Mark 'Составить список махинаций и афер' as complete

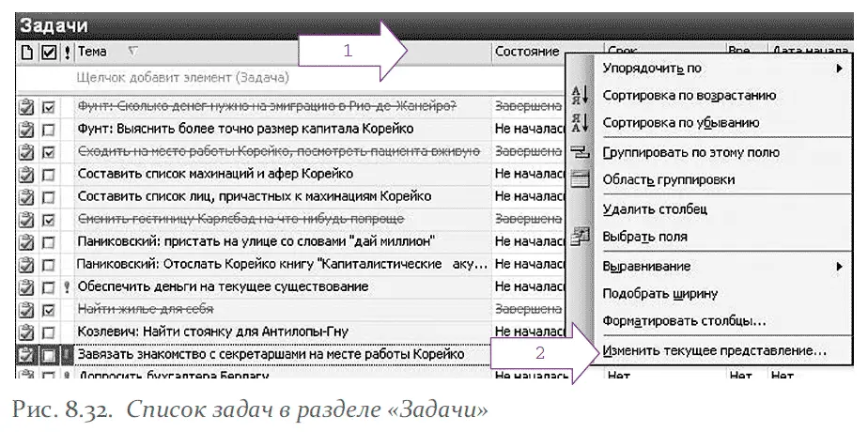[49, 175]
